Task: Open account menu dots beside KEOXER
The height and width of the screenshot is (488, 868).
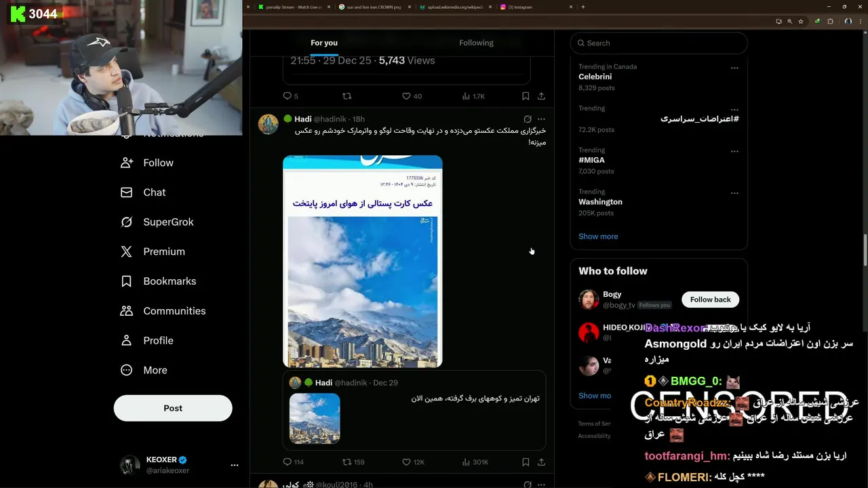Action: click(235, 465)
